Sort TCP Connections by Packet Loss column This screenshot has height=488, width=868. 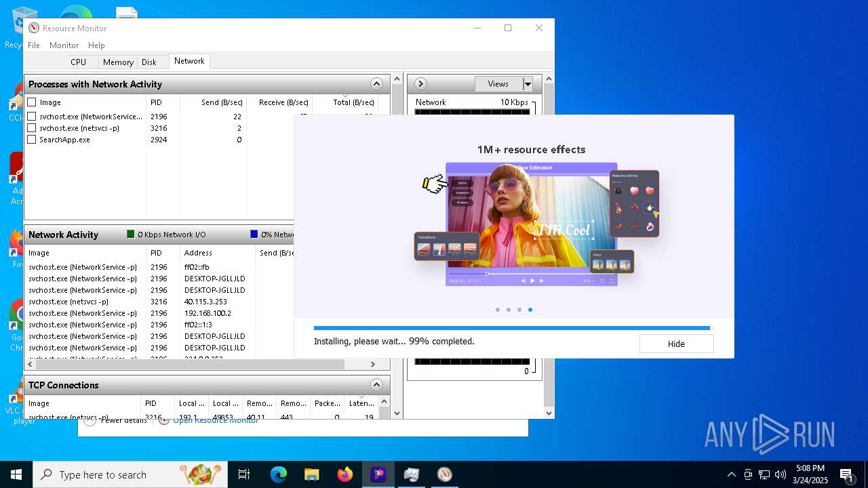click(328, 403)
